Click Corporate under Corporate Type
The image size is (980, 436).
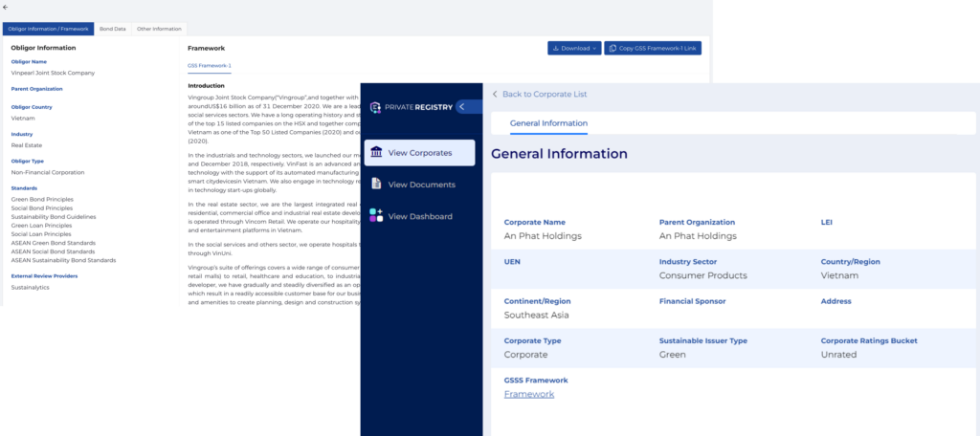(x=525, y=354)
